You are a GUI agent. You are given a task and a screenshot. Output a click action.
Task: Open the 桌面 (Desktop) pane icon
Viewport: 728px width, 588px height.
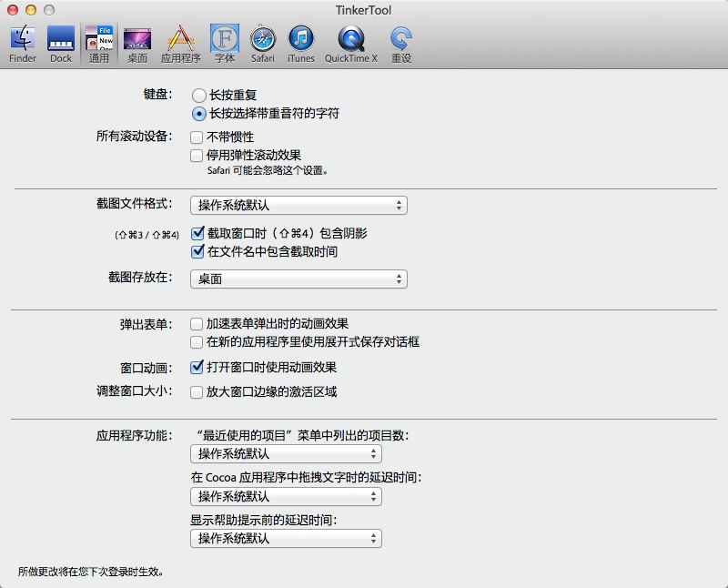pos(137,44)
